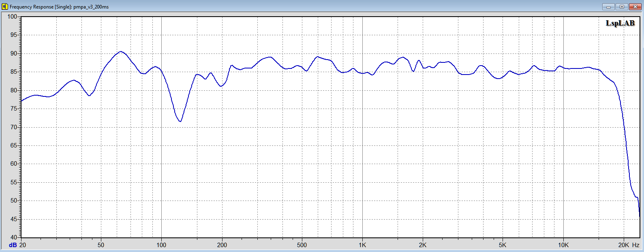
Task: Click the 100 dB axis label
Action: point(12,17)
